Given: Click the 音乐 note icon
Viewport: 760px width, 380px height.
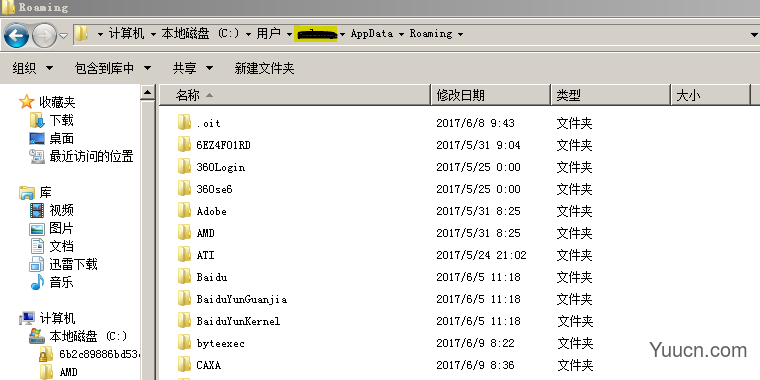Looking at the screenshot, I should tap(37, 282).
